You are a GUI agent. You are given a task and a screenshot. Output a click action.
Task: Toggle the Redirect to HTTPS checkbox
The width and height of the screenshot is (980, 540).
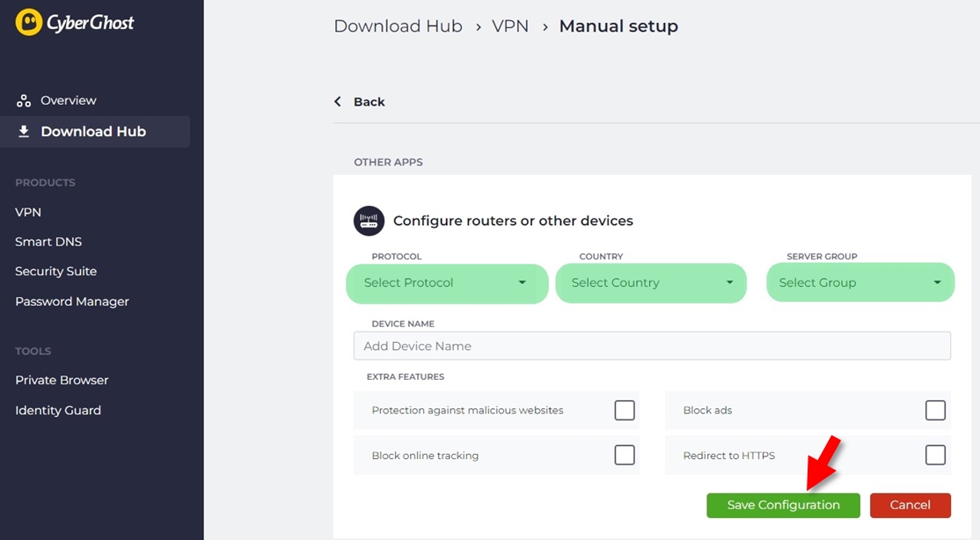(935, 455)
